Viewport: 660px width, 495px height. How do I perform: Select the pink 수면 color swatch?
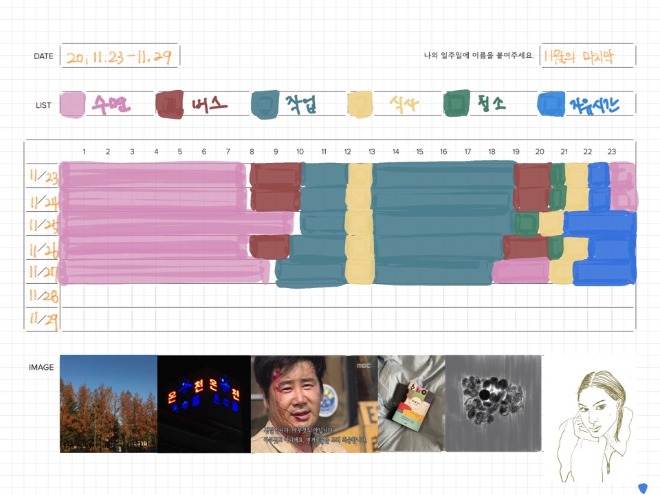click(x=72, y=104)
